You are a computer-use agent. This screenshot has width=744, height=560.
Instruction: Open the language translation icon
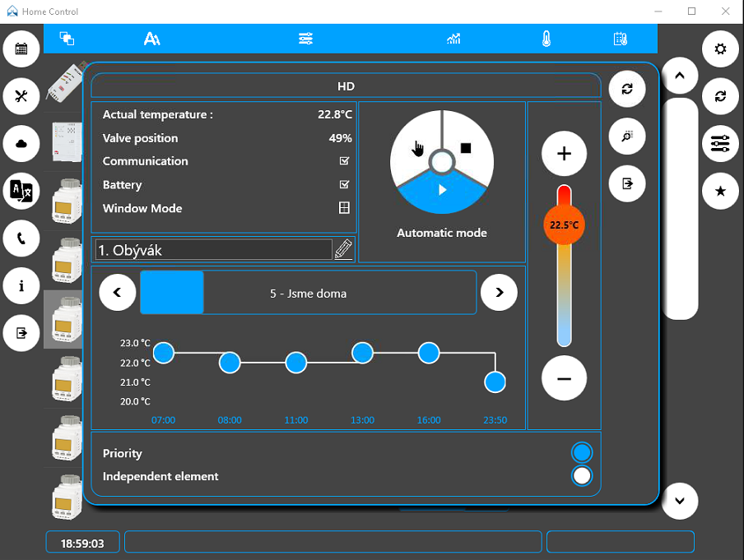click(21, 191)
